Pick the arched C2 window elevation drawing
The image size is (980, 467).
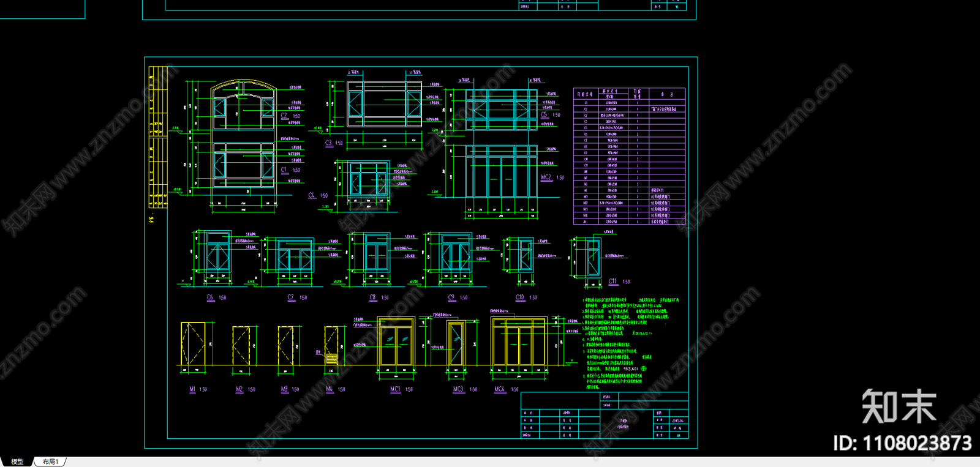point(244,105)
